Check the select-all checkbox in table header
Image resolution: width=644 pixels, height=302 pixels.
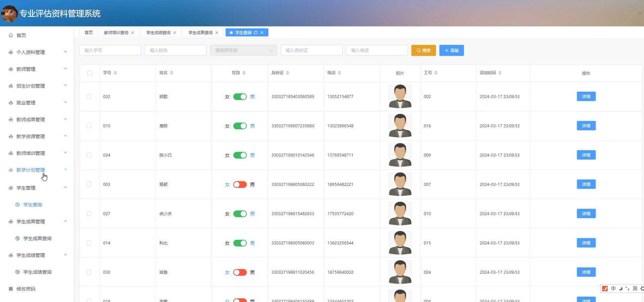90,73
